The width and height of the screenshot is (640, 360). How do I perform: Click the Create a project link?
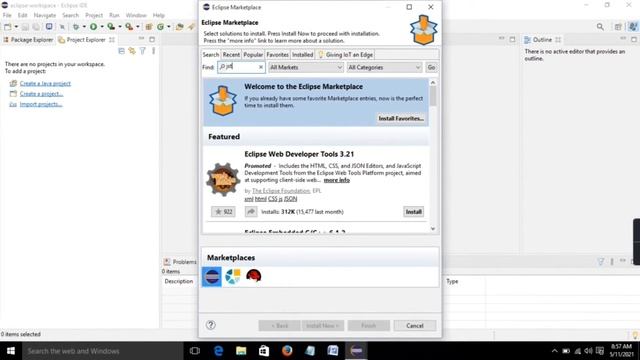coord(42,94)
